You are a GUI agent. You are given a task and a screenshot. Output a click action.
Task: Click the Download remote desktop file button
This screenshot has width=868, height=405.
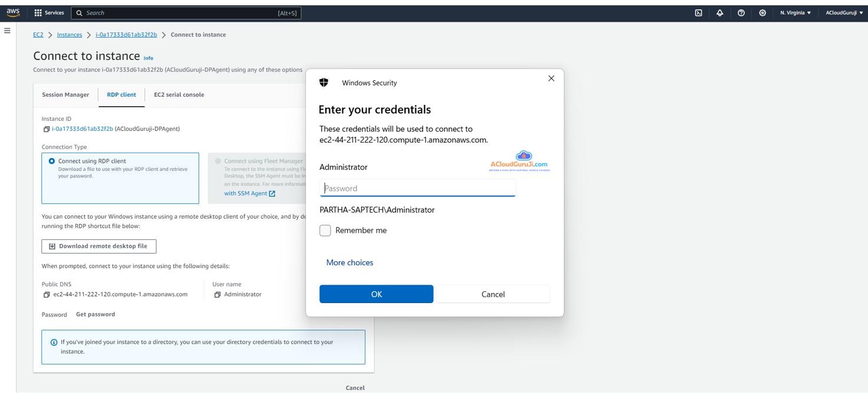click(x=99, y=246)
